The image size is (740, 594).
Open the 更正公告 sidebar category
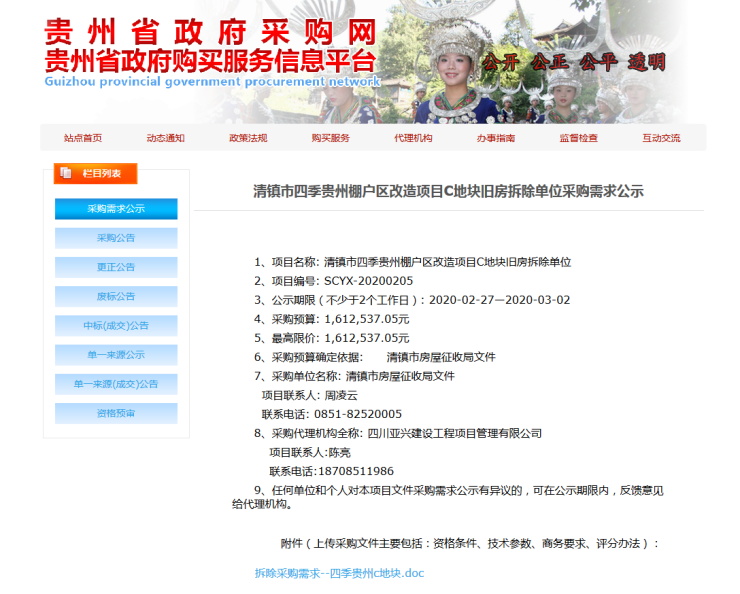(116, 268)
